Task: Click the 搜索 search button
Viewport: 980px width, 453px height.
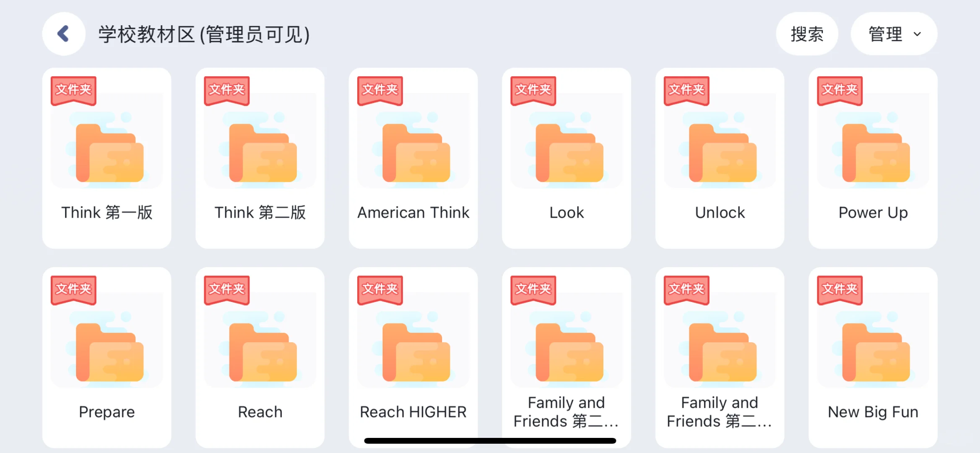Action: (807, 34)
